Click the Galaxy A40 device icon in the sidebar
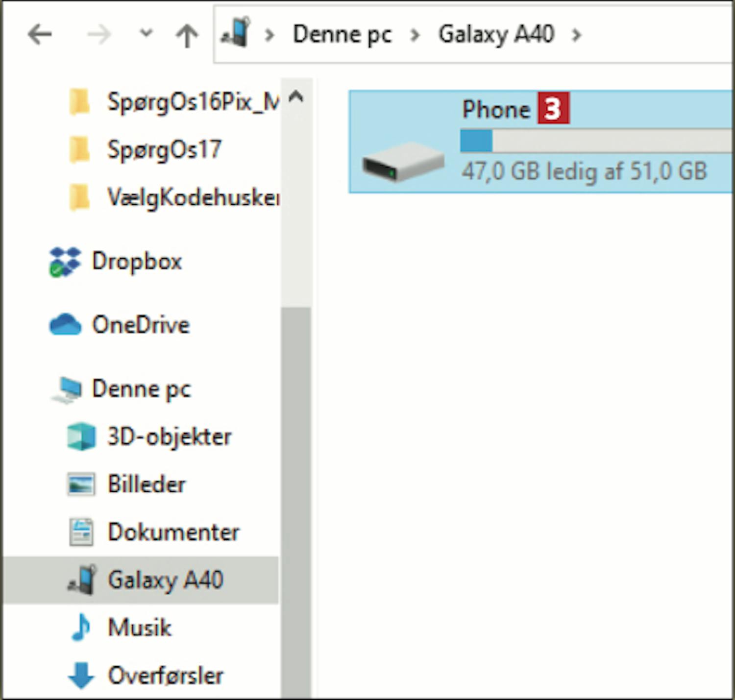Viewport: 735px width, 700px height. click(82, 579)
